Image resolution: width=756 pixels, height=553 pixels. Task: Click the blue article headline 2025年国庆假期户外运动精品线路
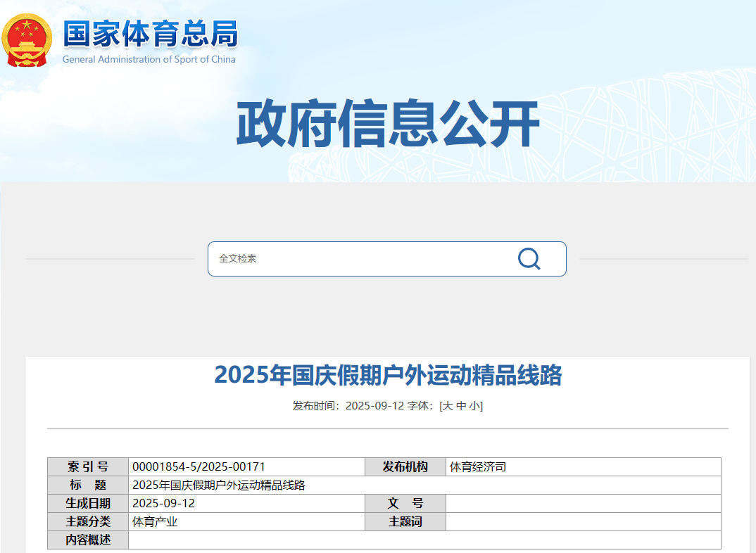(x=388, y=376)
